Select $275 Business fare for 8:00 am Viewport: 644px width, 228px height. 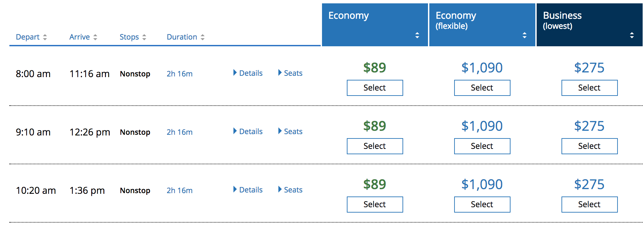[x=590, y=88]
